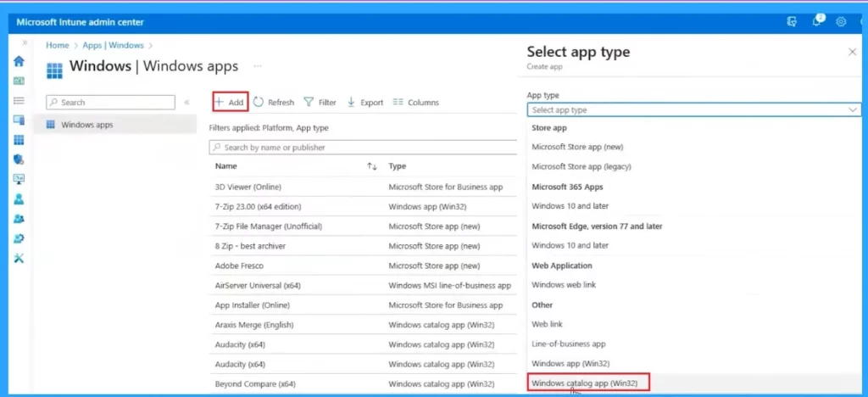Open notifications bell icon in header
868x397 pixels.
point(817,21)
